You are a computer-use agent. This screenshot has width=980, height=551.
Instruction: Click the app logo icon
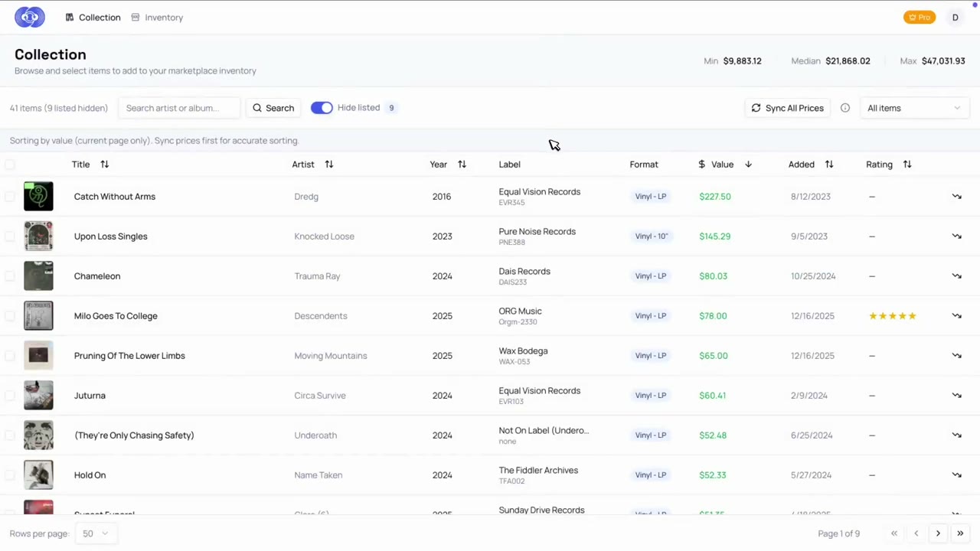[x=30, y=17]
